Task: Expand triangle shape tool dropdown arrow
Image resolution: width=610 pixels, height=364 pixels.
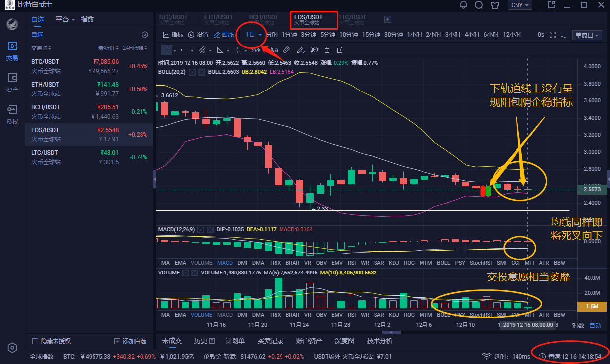Action: (228, 50)
